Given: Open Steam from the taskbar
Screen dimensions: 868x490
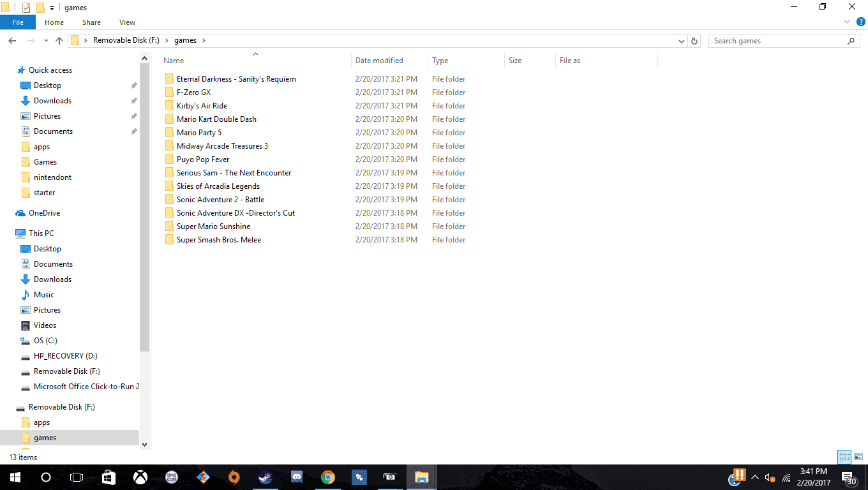Looking at the screenshot, I should coord(266,477).
